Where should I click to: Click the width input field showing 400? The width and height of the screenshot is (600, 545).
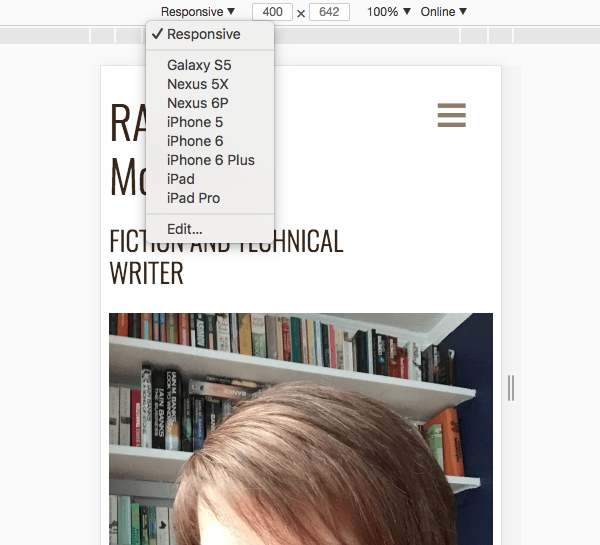[x=272, y=12]
